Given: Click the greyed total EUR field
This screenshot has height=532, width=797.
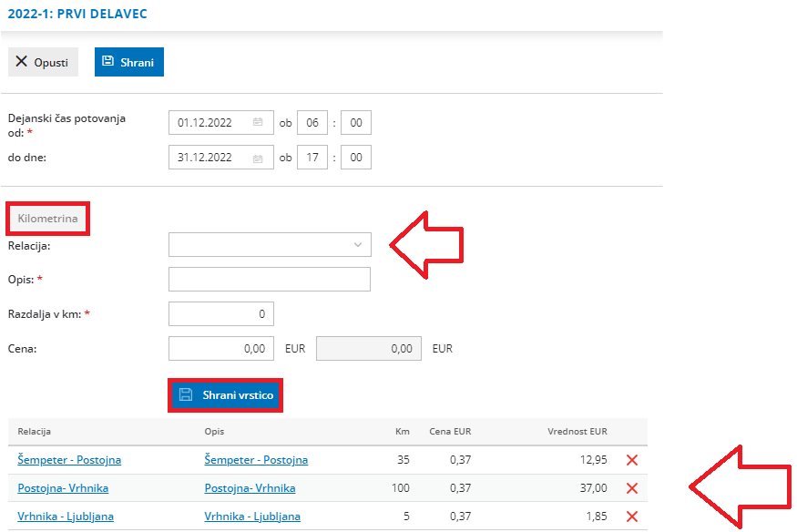Looking at the screenshot, I should click(369, 348).
